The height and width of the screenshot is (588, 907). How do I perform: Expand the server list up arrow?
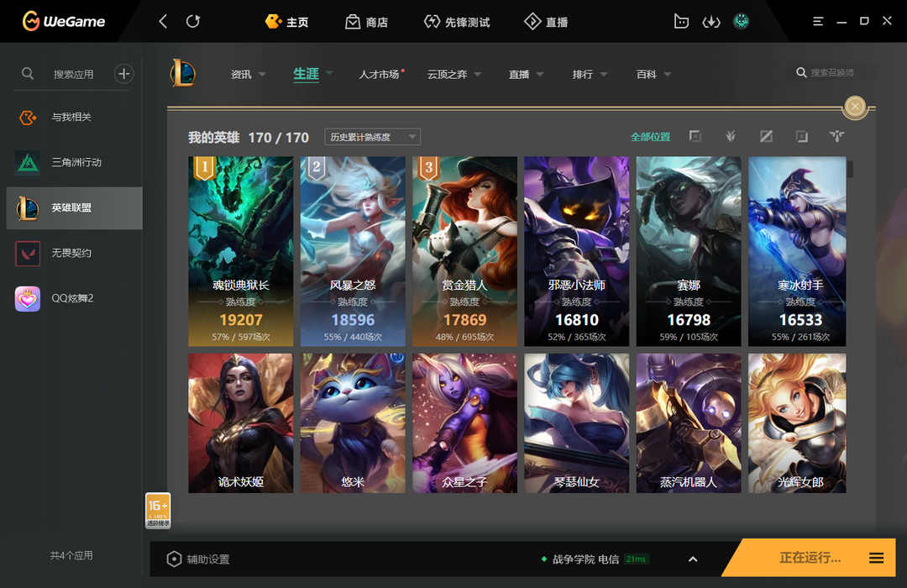pos(693,559)
